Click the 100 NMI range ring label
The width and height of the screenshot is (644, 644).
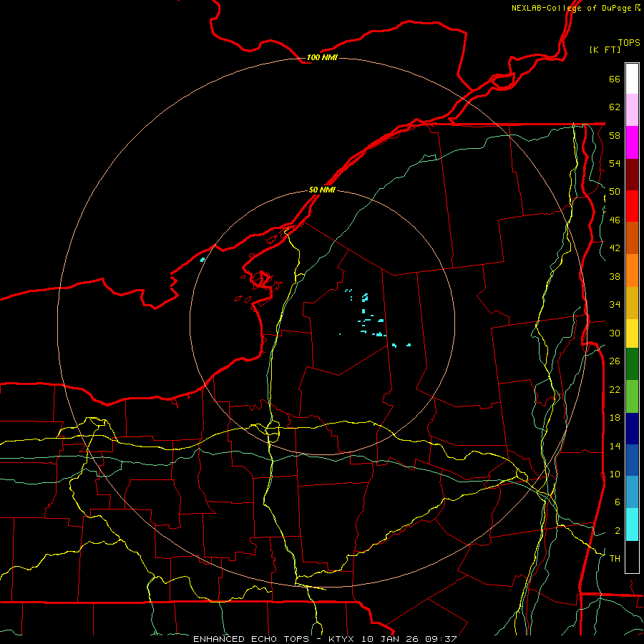click(x=322, y=57)
